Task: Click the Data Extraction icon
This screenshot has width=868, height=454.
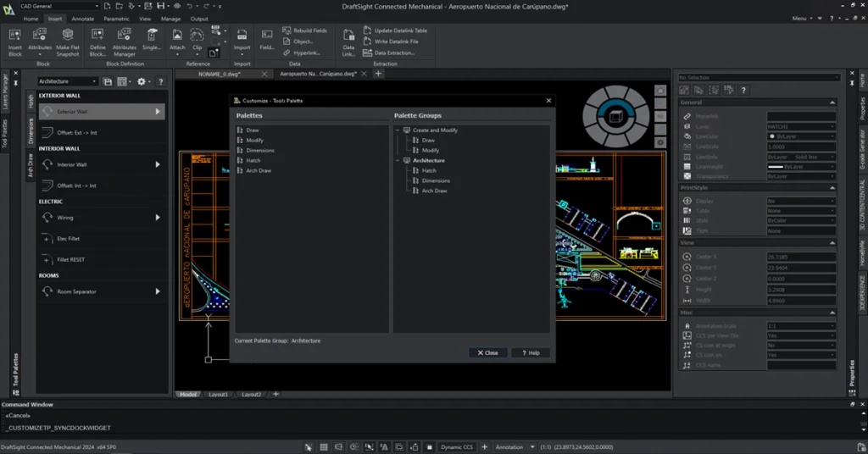Action: 366,53
